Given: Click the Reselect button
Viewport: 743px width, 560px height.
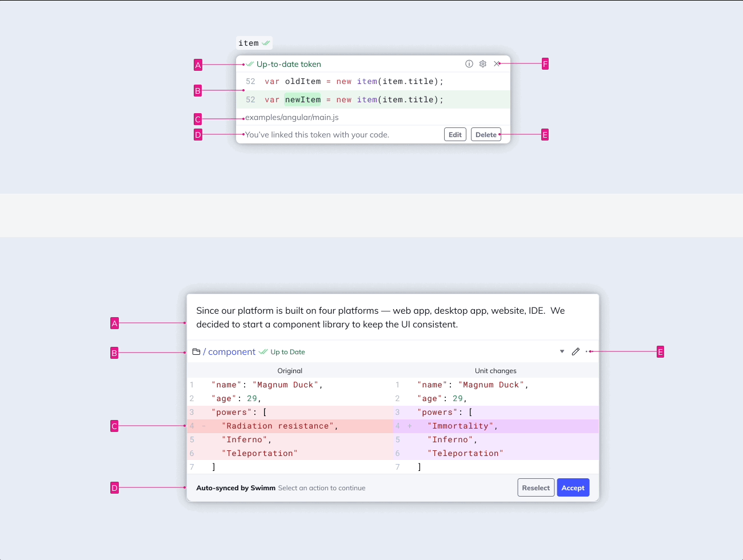Looking at the screenshot, I should (x=536, y=487).
